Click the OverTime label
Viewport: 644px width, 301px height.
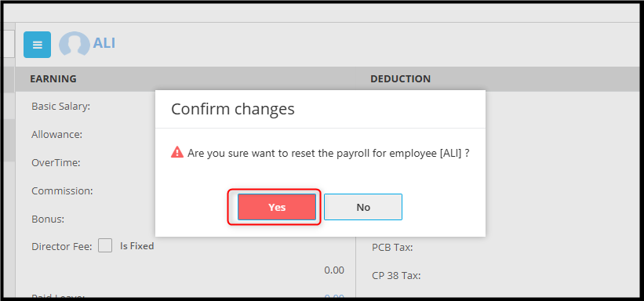[x=56, y=162]
